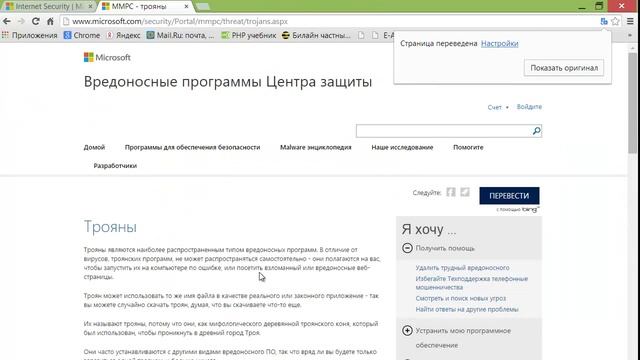Click the search magnifier icon
640x360 pixels.
536,131
